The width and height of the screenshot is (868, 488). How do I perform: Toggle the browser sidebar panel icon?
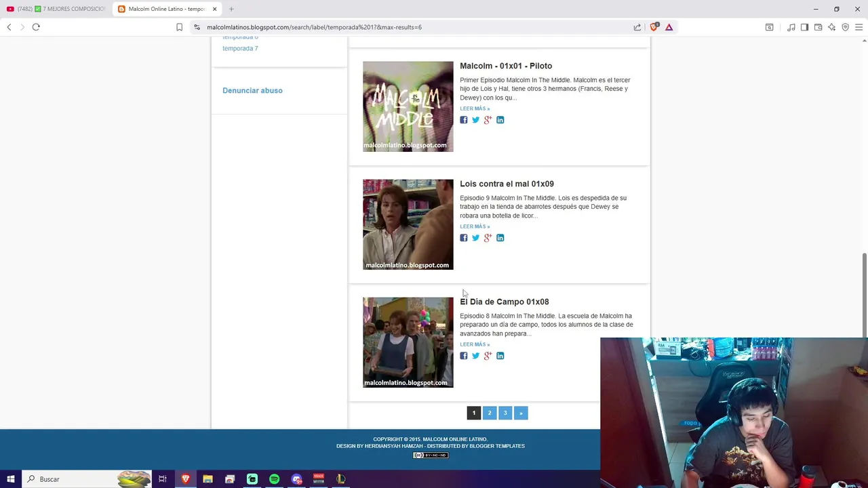click(804, 27)
